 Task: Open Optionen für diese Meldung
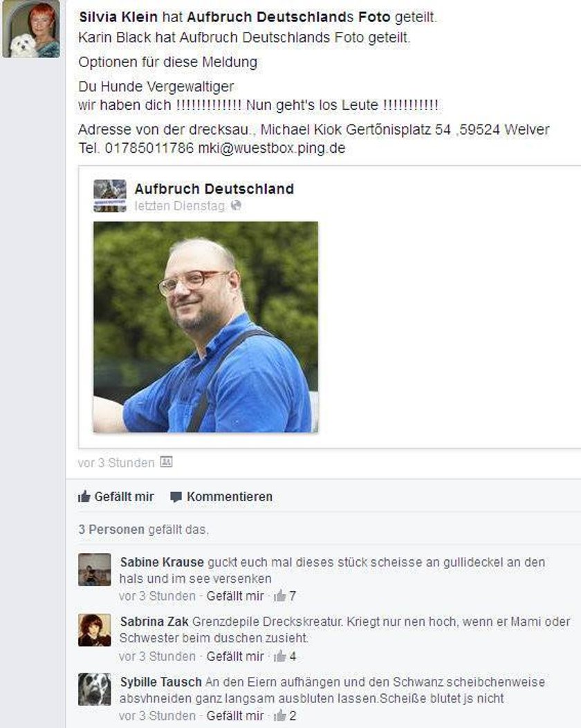pyautogui.click(x=167, y=62)
